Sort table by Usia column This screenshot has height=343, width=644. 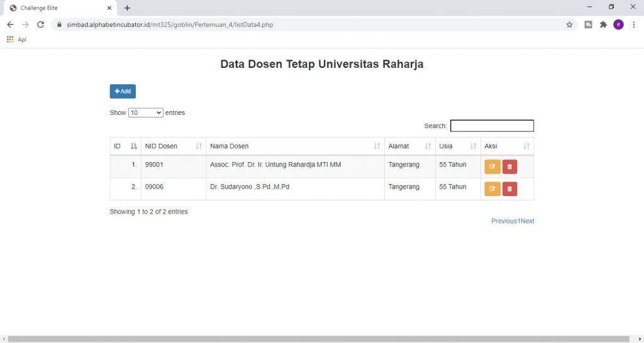click(x=457, y=146)
